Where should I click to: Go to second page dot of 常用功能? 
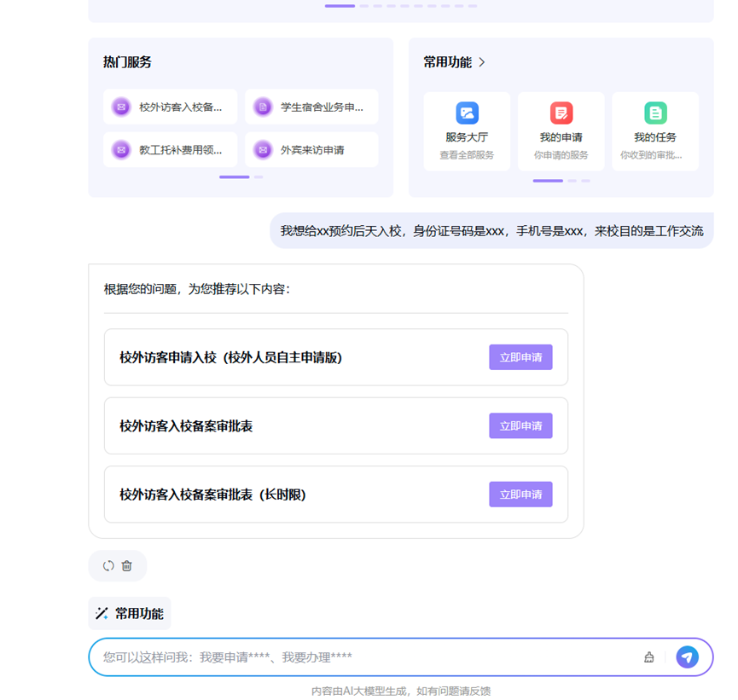click(572, 181)
